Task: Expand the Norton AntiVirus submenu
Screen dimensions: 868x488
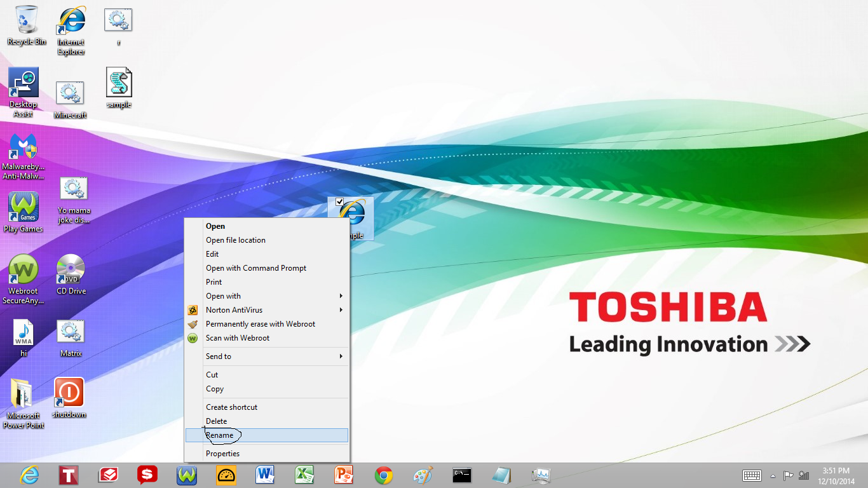Action: tap(266, 310)
